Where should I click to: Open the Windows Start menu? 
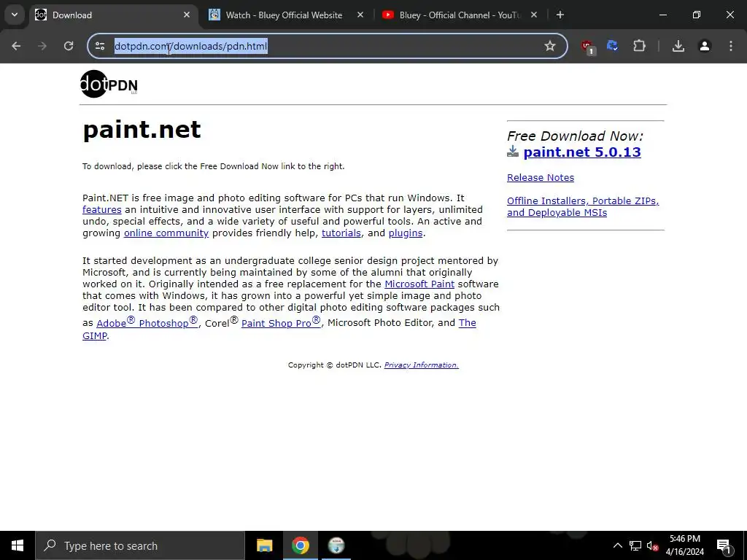tap(18, 545)
